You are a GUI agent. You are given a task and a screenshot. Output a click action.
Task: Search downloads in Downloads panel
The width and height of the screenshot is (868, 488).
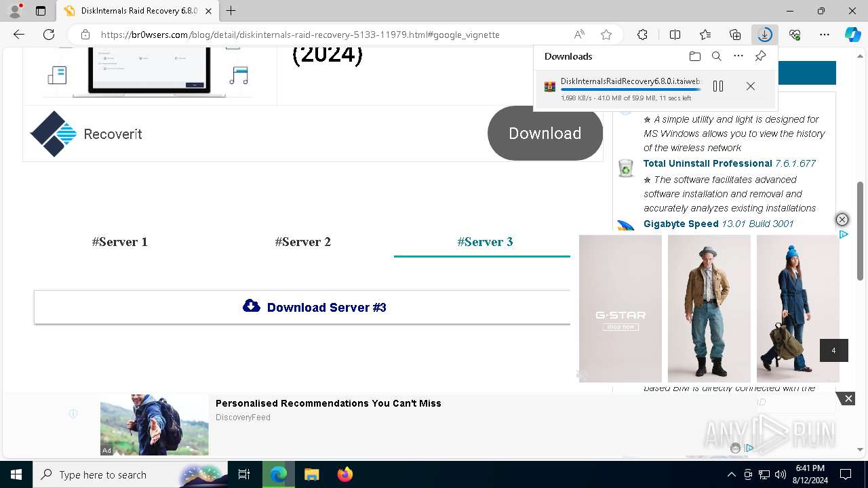pos(717,56)
